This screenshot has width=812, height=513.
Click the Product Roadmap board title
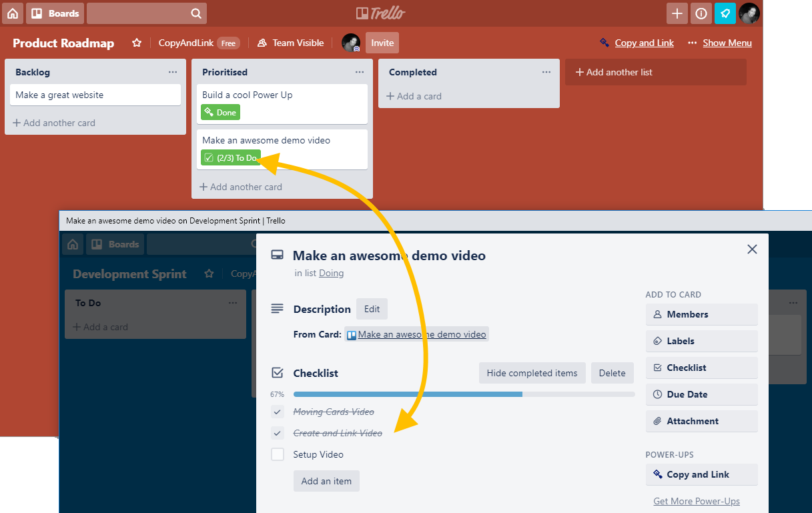pyautogui.click(x=63, y=43)
